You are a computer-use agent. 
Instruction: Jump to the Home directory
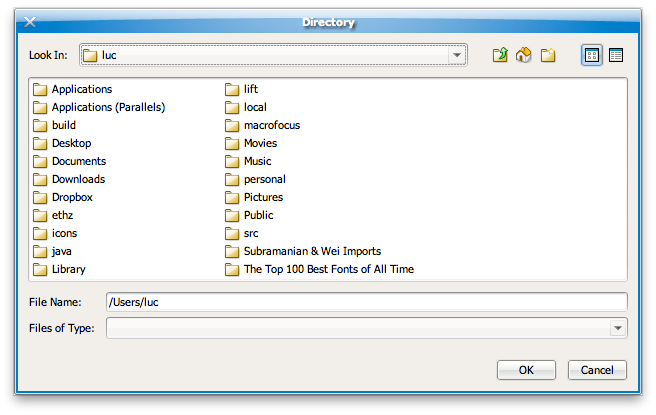click(x=524, y=56)
